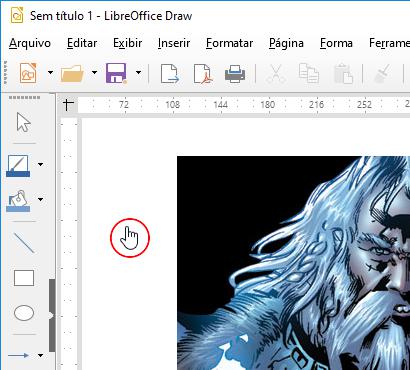Click the Export as PDF icon
The width and height of the screenshot is (410, 370).
coord(203,73)
